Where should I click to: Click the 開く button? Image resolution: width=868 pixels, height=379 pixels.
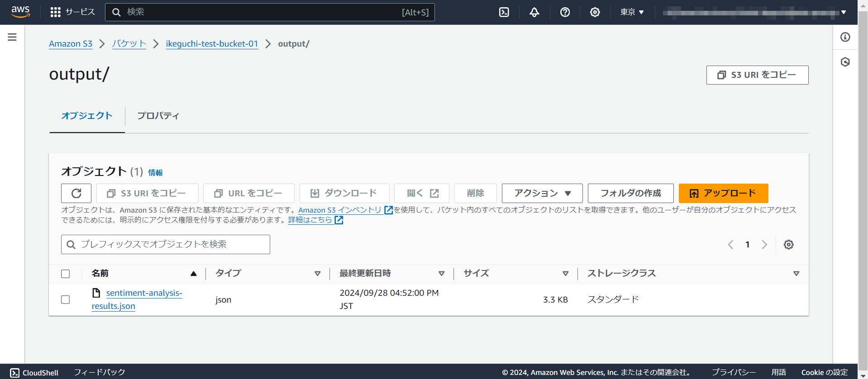tap(421, 194)
